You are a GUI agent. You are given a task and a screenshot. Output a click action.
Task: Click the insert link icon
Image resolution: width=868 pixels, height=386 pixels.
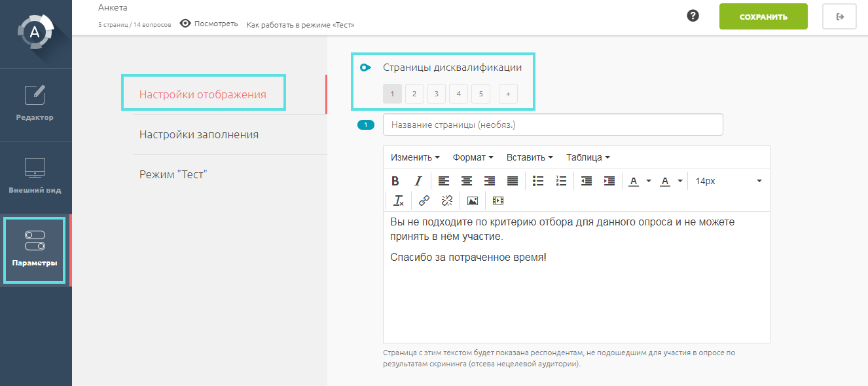click(x=424, y=201)
